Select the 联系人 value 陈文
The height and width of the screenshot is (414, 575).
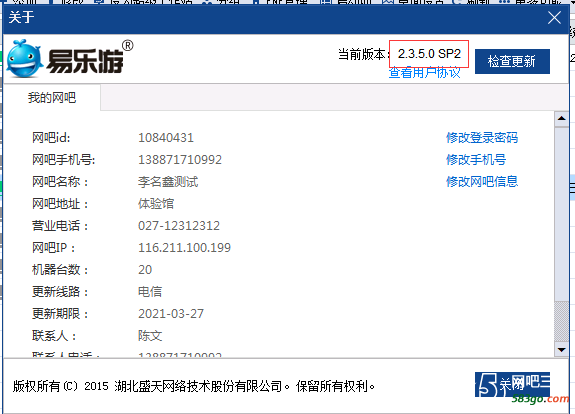150,336
